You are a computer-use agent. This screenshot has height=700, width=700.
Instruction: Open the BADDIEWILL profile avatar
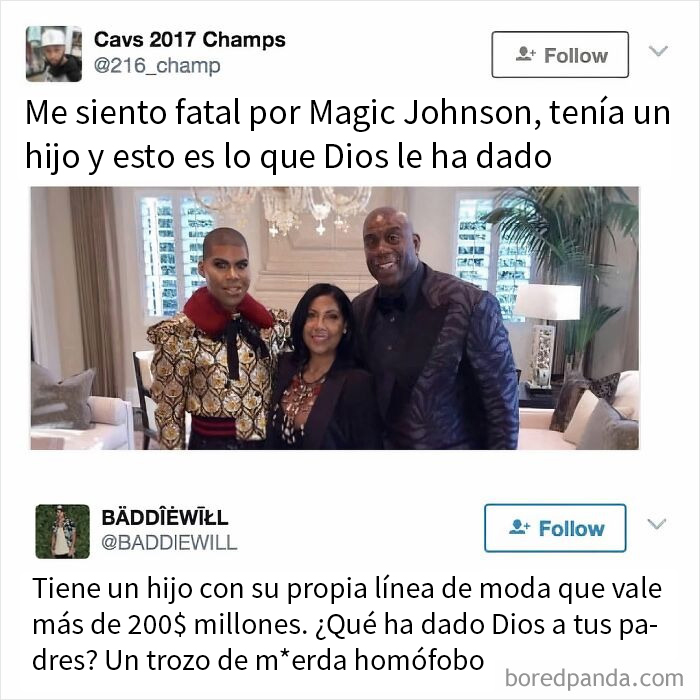(62, 531)
